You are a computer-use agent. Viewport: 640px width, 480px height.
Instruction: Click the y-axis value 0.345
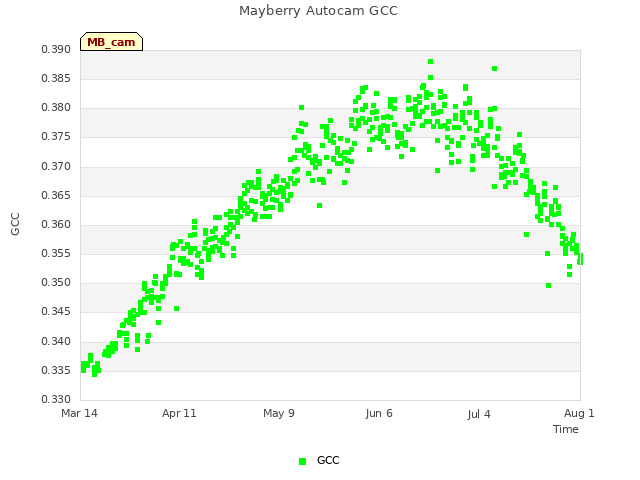(x=56, y=312)
